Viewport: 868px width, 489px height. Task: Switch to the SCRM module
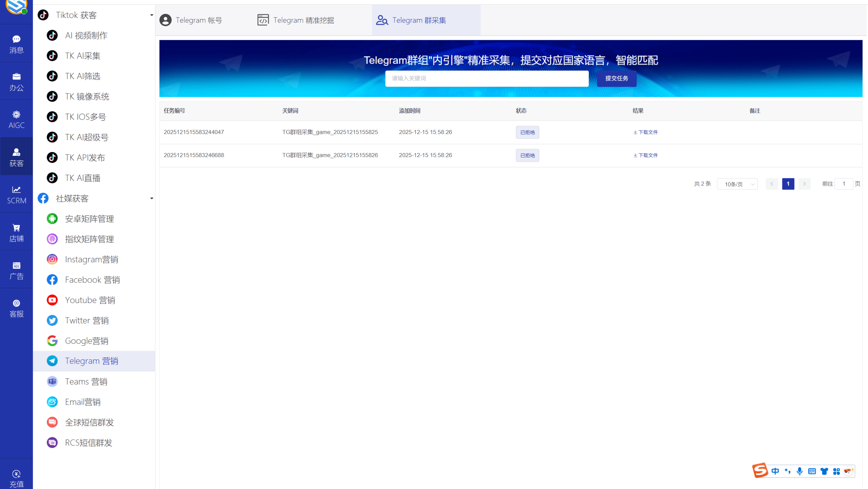click(16, 194)
